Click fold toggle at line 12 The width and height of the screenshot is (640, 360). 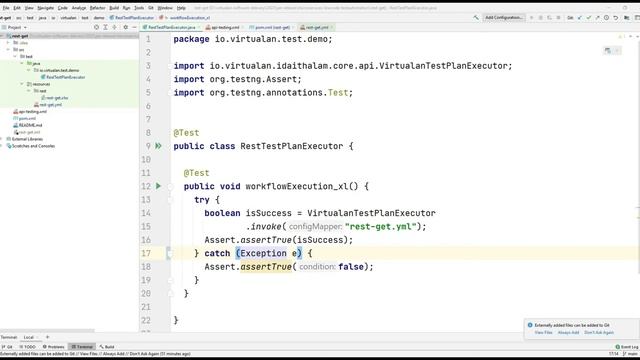pos(170,187)
